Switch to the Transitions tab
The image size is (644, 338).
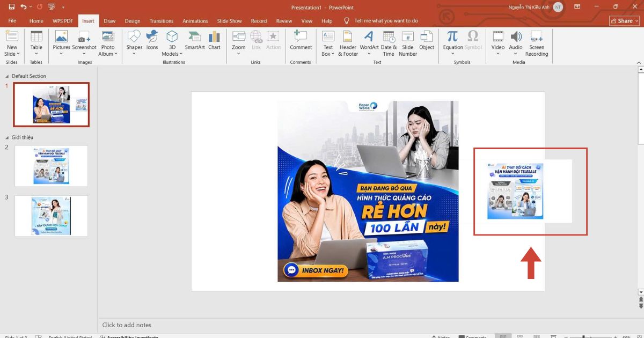(x=162, y=21)
